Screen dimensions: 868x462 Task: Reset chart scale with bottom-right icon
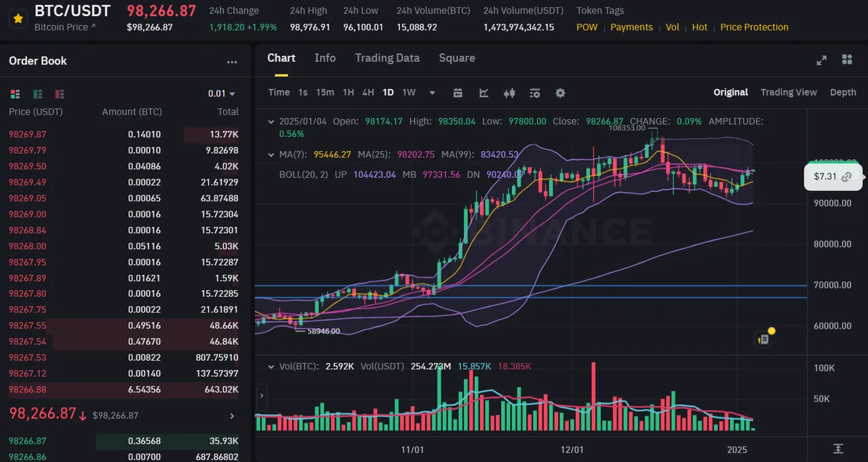838,449
